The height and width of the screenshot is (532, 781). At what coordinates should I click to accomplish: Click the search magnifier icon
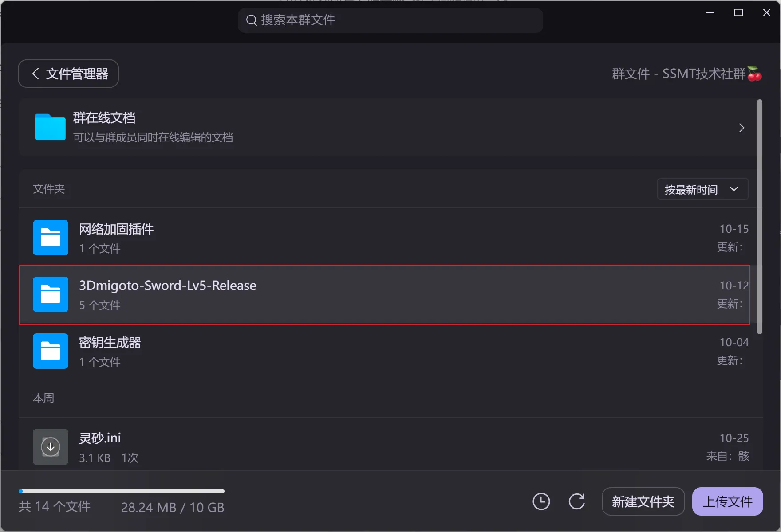[251, 20]
